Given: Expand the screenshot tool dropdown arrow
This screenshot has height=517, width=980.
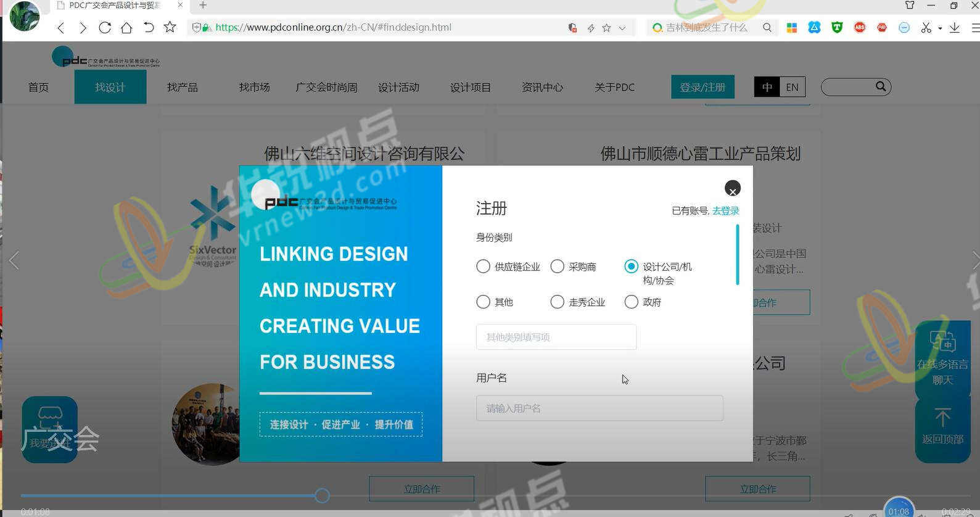Looking at the screenshot, I should tap(940, 28).
